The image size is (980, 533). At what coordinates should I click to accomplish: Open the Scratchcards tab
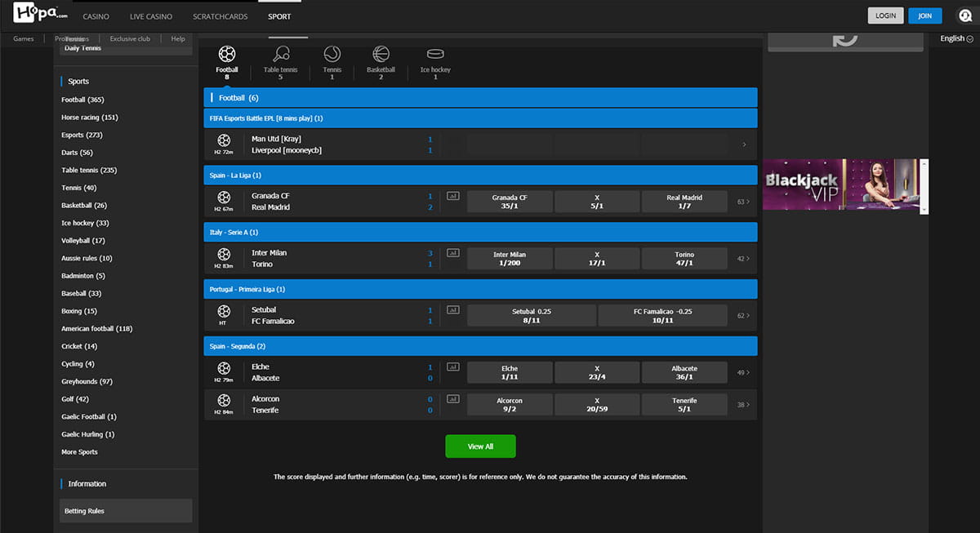point(220,16)
